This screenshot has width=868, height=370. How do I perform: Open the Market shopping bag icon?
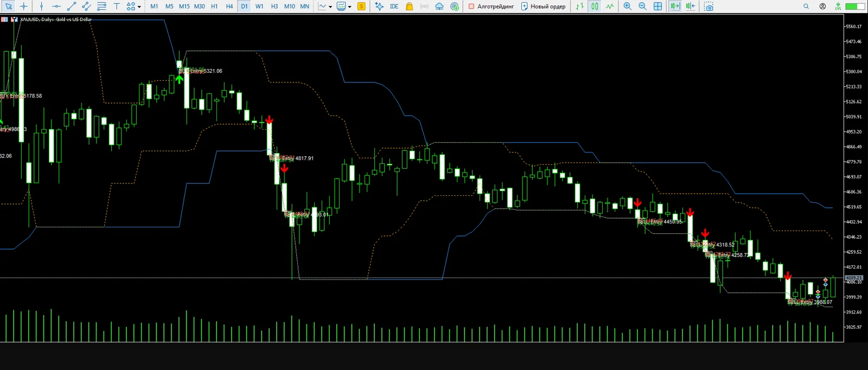pos(410,7)
